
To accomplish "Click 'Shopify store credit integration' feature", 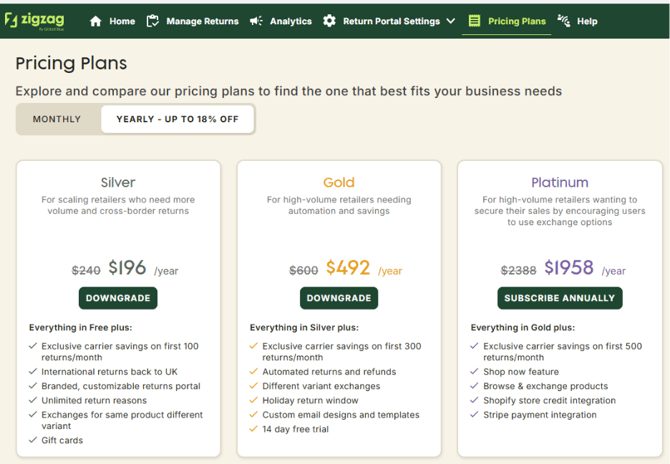I will [549, 400].
